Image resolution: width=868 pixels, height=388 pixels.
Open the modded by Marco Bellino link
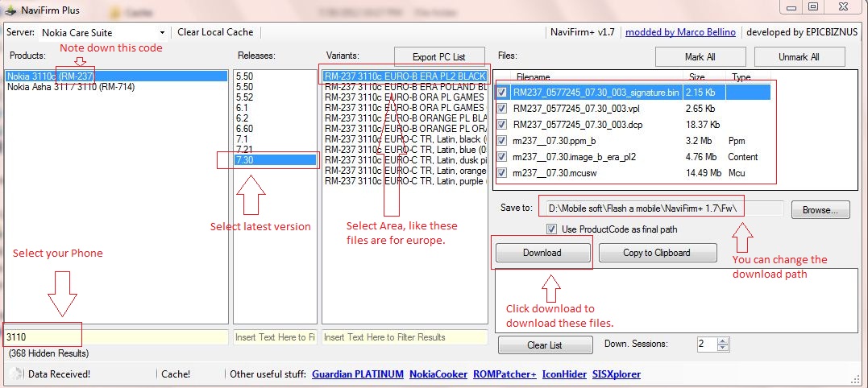(680, 32)
